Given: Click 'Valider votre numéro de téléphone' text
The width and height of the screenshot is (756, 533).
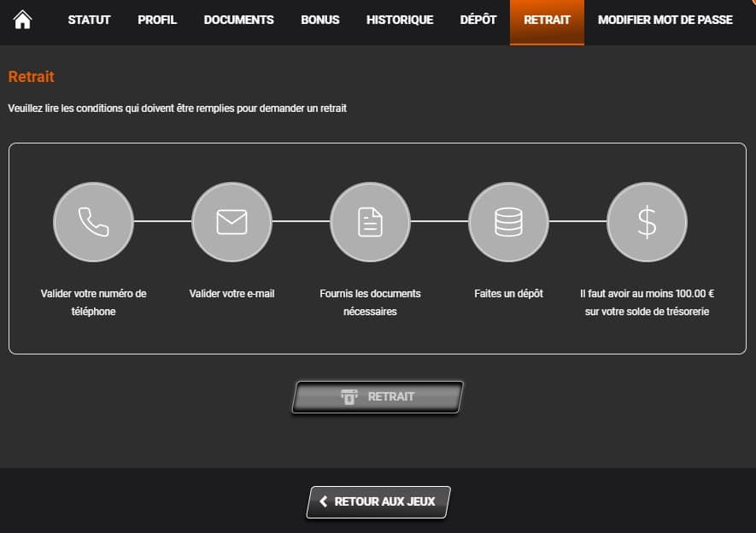Looking at the screenshot, I should (x=93, y=302).
